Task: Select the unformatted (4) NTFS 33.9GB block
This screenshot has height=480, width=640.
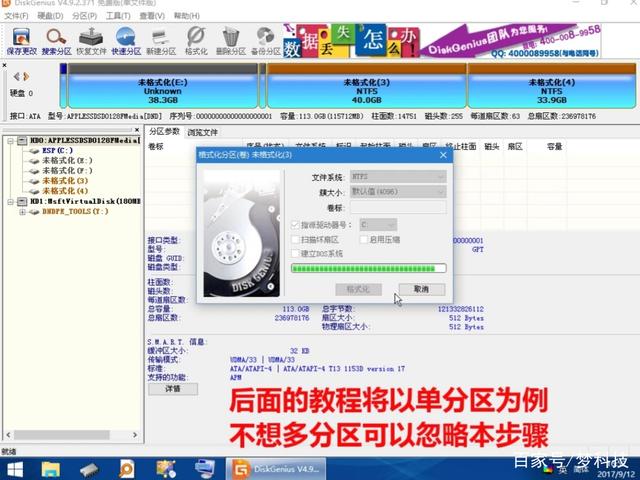Action: pyautogui.click(x=552, y=86)
